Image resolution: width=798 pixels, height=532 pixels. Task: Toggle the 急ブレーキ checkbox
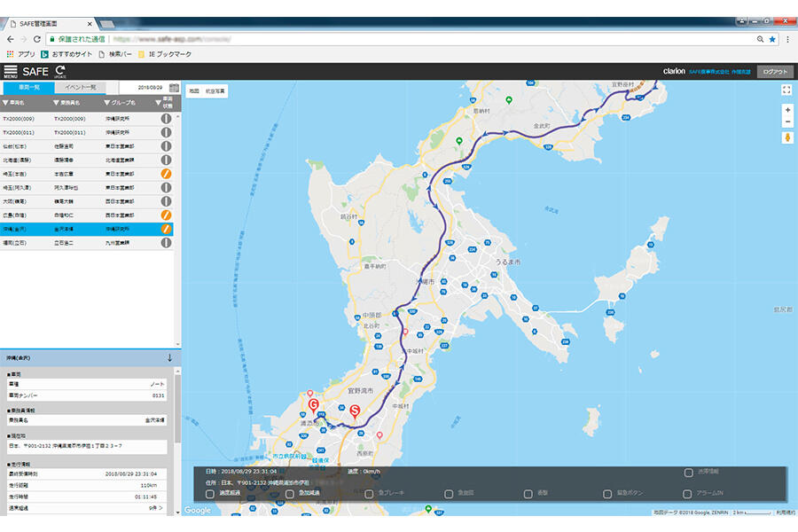click(369, 494)
